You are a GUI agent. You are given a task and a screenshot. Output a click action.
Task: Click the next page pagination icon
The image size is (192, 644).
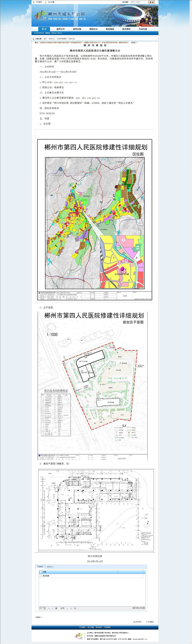(x=67, y=608)
